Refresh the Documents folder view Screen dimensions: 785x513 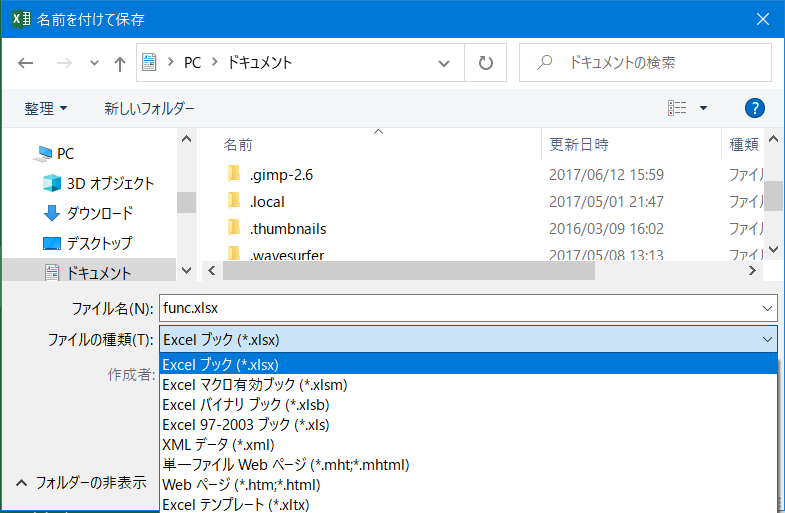pyautogui.click(x=486, y=62)
